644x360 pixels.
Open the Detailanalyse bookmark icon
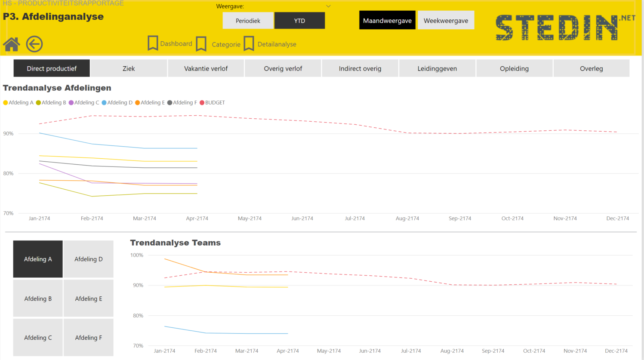249,43
